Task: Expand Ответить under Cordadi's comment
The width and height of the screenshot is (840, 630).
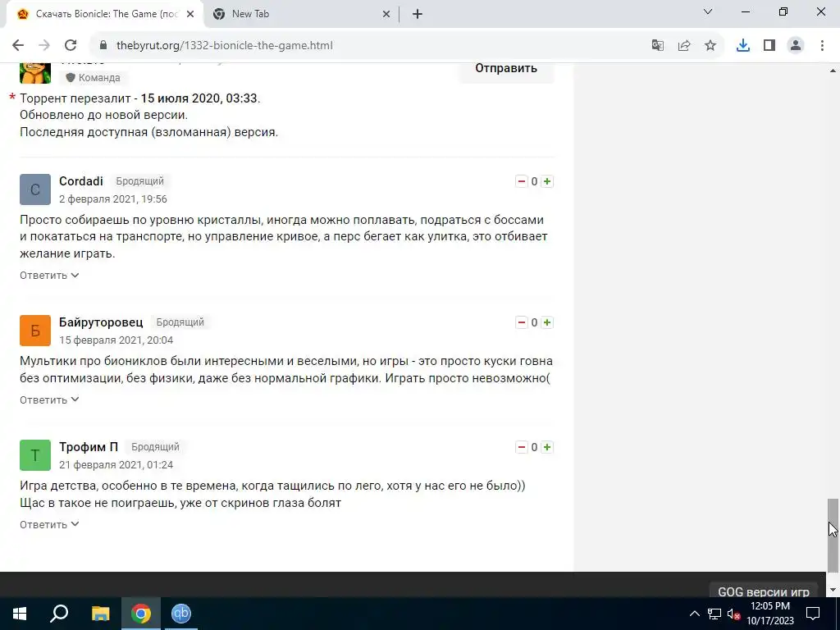Action: pos(49,276)
